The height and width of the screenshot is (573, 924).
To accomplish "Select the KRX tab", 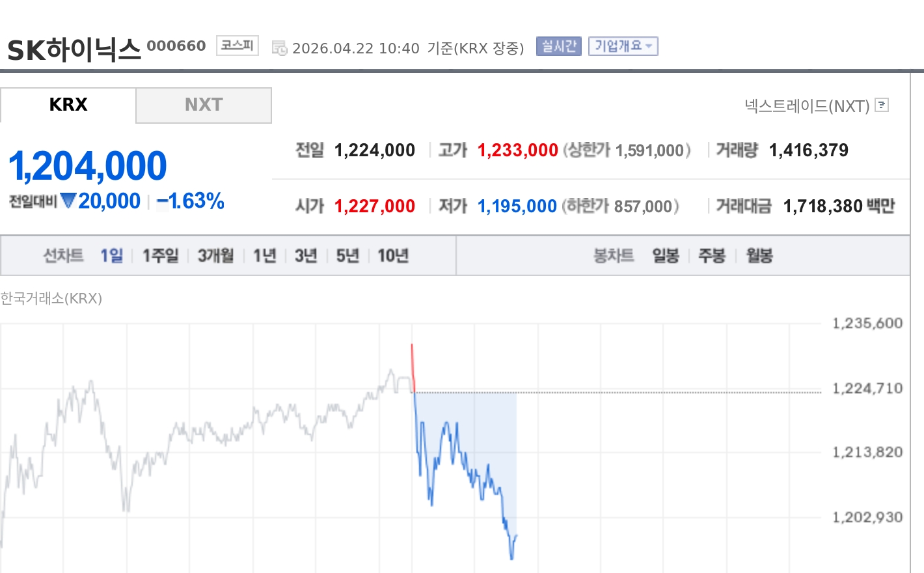I will coord(68,105).
